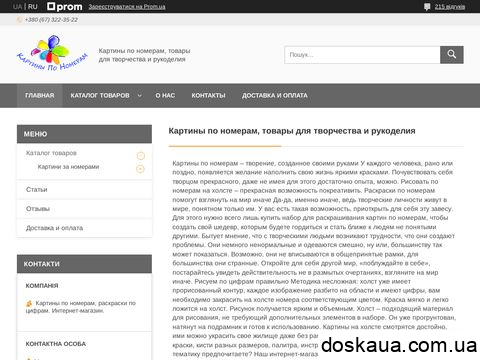Focus the Пошук search field
The width and height of the screenshot is (480, 360).
(362, 55)
